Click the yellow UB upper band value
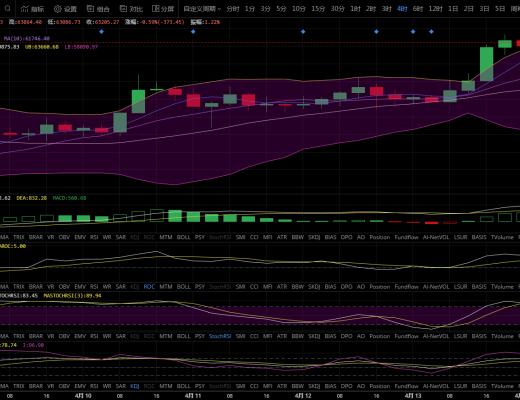 (42, 47)
